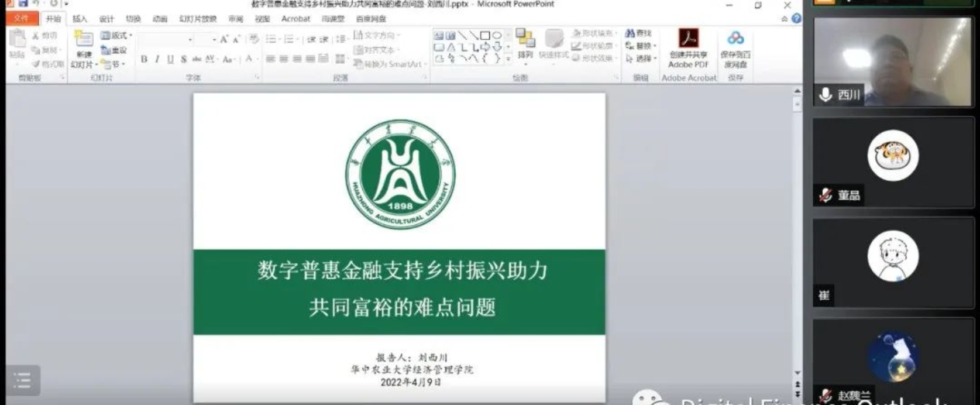Image resolution: width=980 pixels, height=405 pixels.
Task: Expand the Select (选择) dropdown in Editing
Action: [642, 59]
